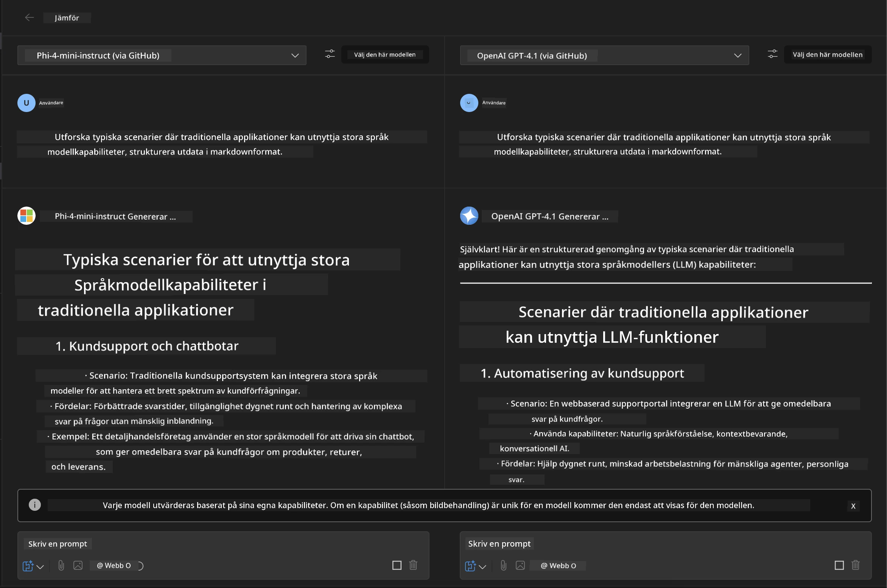887x588 pixels.
Task: Stop generation square in left prompt
Action: 397,565
